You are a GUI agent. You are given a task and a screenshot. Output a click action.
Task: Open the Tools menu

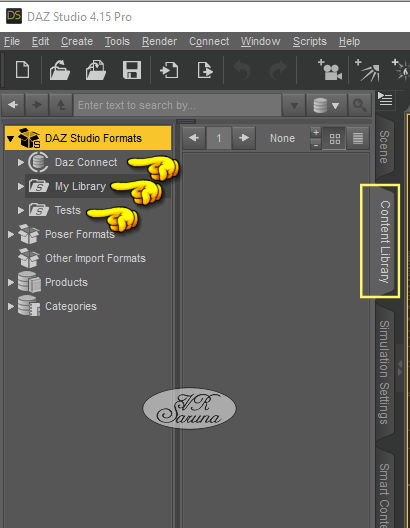pyautogui.click(x=117, y=41)
